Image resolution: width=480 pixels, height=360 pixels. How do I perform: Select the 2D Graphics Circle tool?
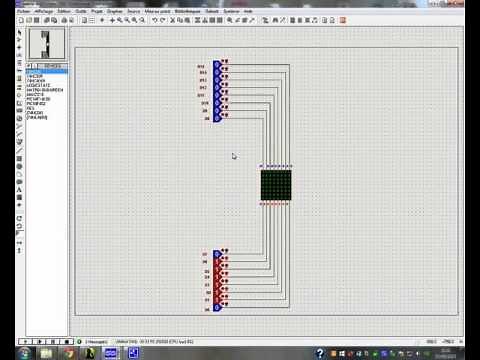coord(19,166)
